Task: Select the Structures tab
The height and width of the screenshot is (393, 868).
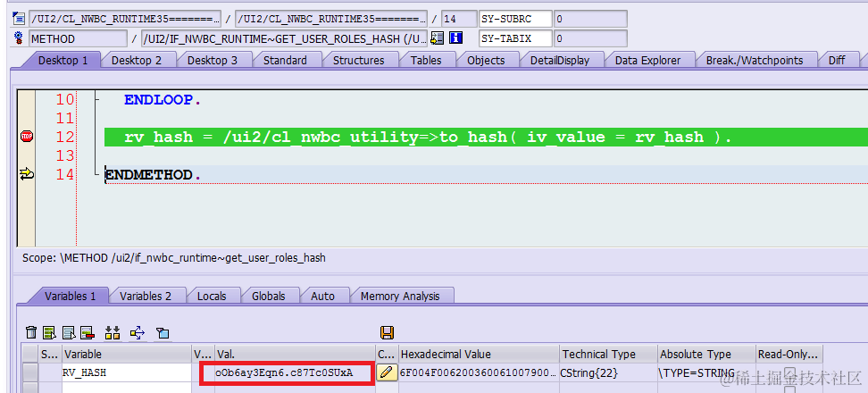Action: click(x=358, y=61)
